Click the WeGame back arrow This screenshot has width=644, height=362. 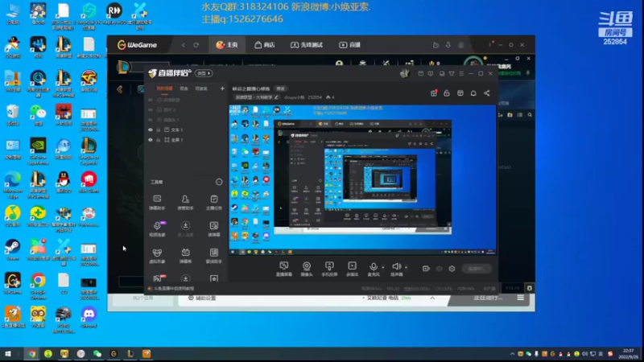coord(184,45)
